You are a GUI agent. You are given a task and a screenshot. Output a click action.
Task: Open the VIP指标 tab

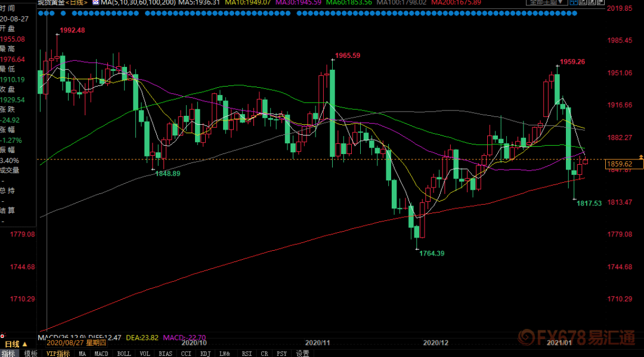click(58, 353)
